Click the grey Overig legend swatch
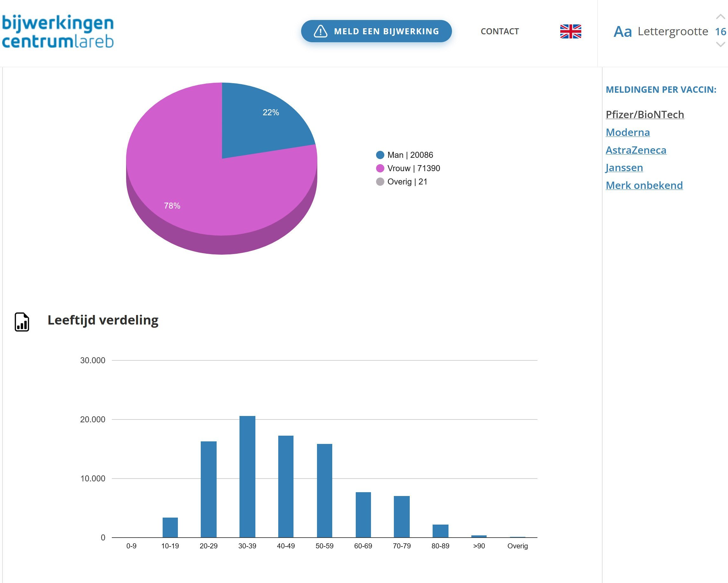728x583 pixels. [x=380, y=182]
